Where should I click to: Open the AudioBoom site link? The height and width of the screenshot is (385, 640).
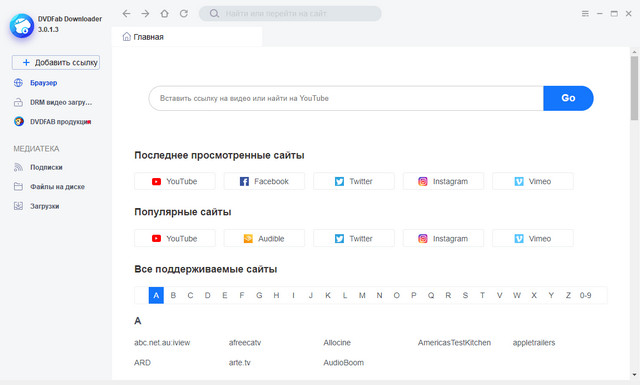[344, 363]
